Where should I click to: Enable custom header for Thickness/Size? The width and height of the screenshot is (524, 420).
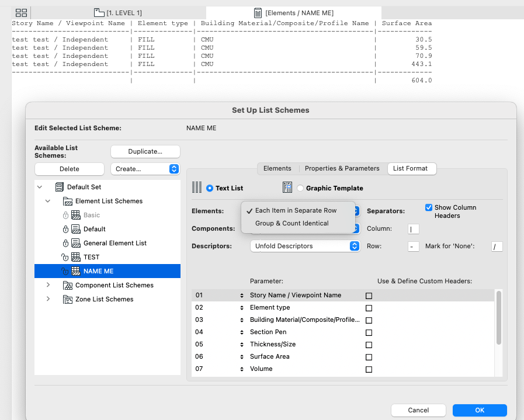tap(369, 345)
